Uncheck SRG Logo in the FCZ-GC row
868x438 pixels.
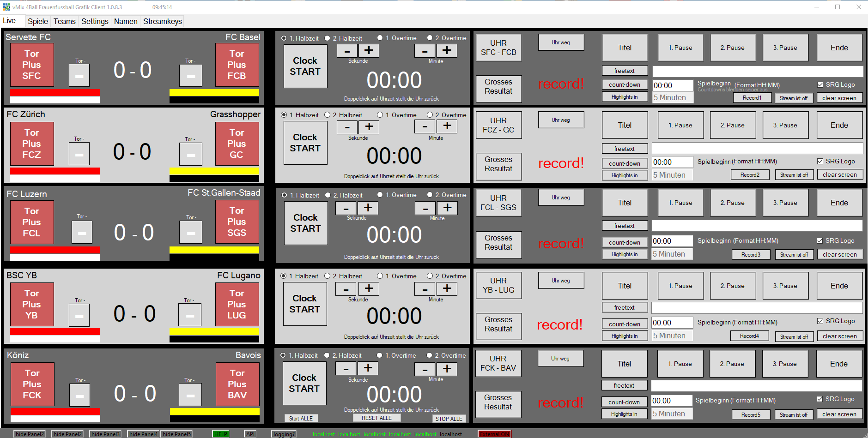820,162
